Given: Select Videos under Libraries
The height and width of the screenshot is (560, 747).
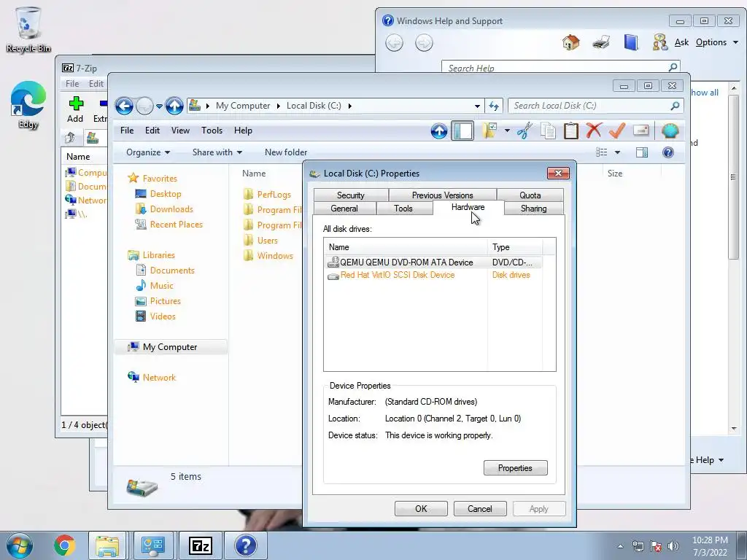Looking at the screenshot, I should (x=155, y=316).
